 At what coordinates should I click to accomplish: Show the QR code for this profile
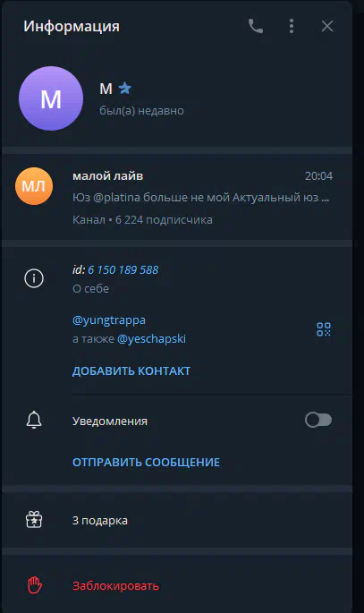[x=324, y=329]
